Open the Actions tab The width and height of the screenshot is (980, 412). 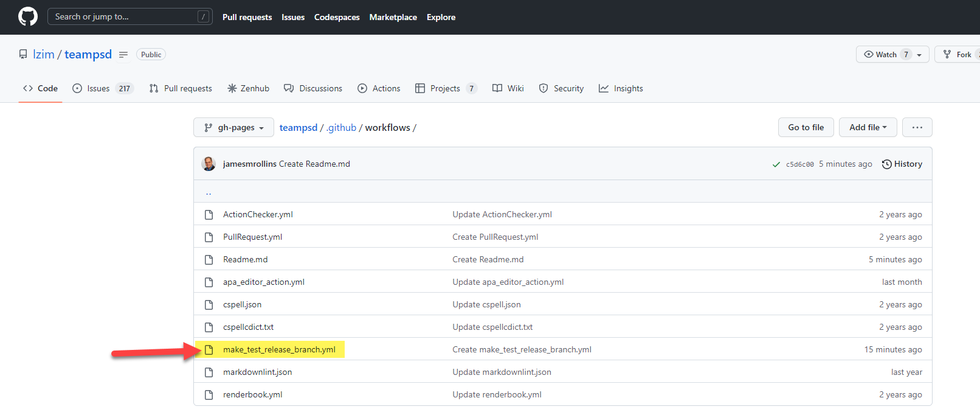pyautogui.click(x=379, y=88)
